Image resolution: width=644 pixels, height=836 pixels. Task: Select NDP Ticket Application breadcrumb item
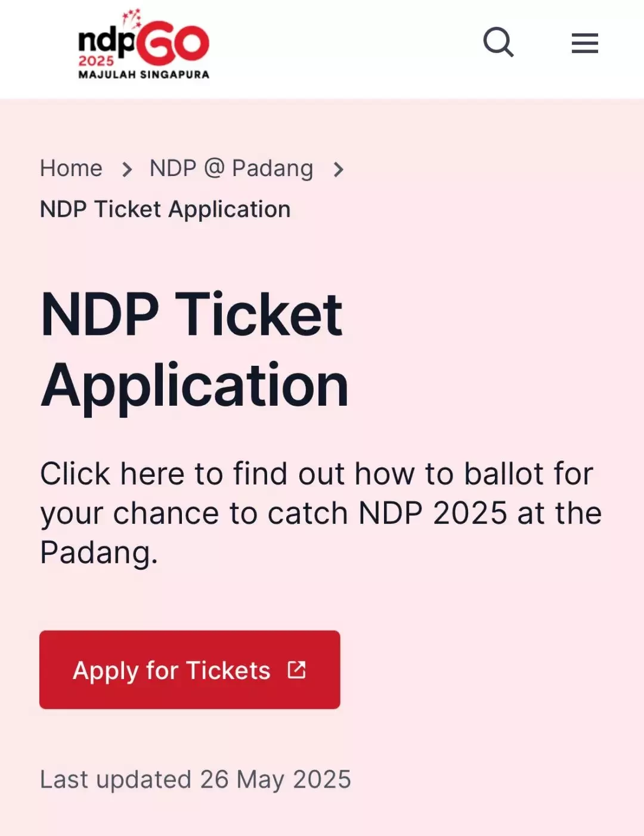pos(165,209)
